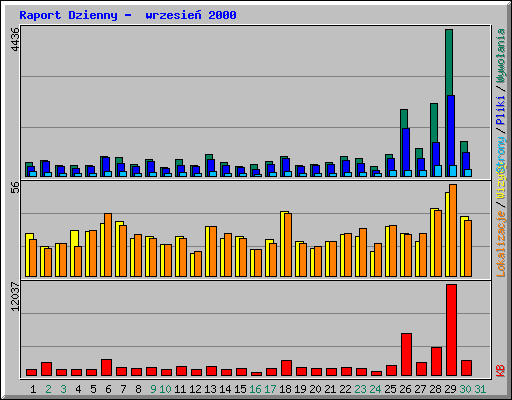This screenshot has width=512, height=400.
Task: Click day label 31 on the x-axis
Action: 480,389
